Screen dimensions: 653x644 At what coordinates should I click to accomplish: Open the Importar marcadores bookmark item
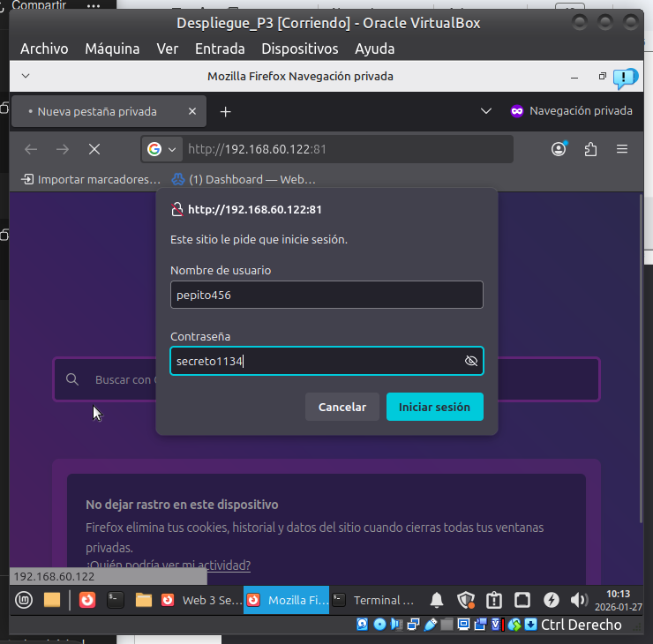pyautogui.click(x=91, y=179)
